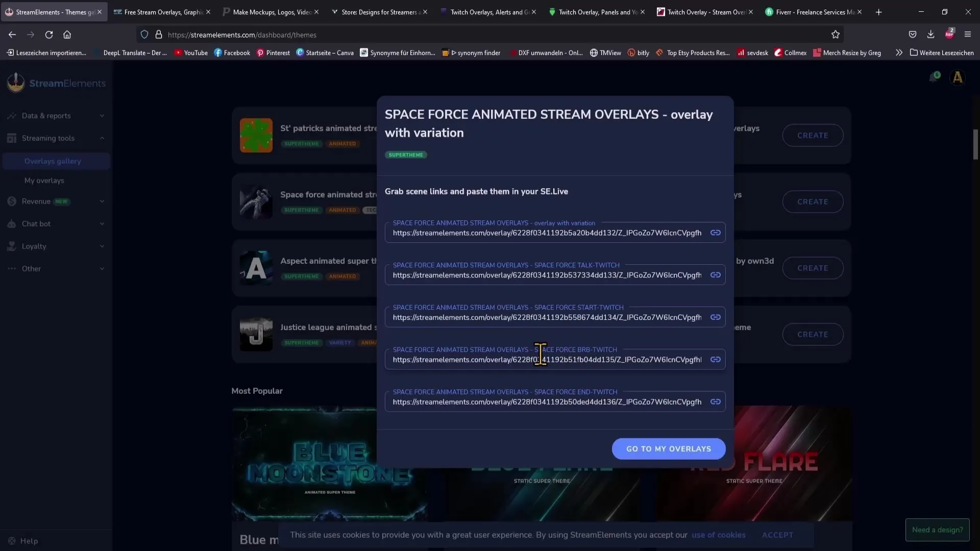Screen dimensions: 980x551
Task: Click the copy icon for START-TWITCH scene
Action: [716, 317]
